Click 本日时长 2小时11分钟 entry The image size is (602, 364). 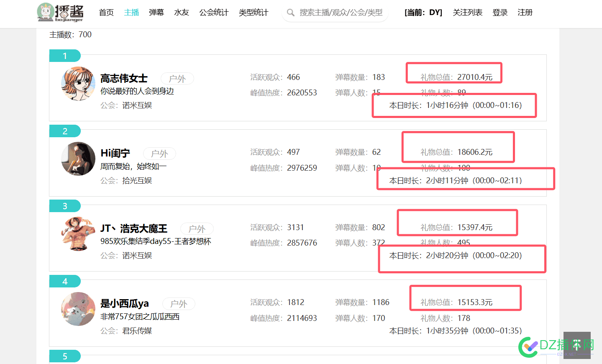(456, 181)
